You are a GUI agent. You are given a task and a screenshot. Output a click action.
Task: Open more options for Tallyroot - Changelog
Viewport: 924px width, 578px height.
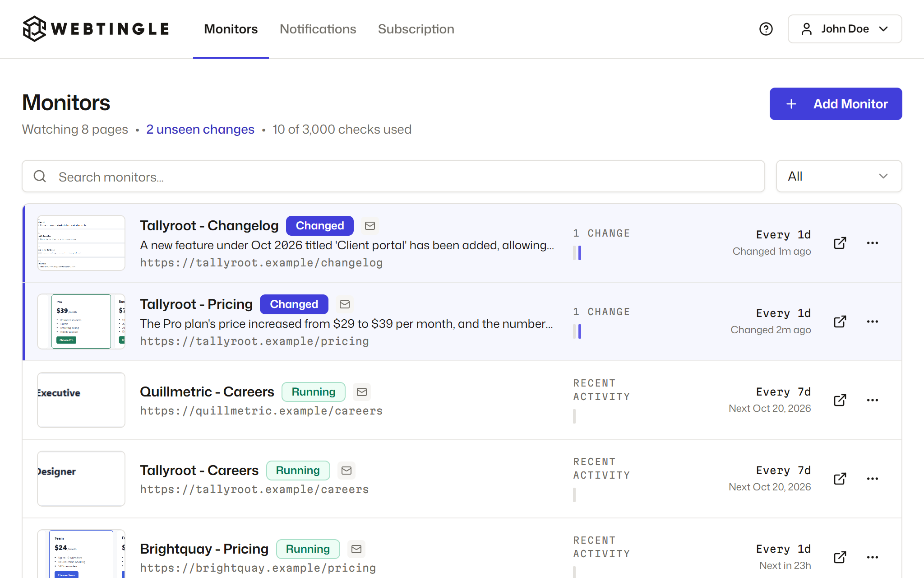pyautogui.click(x=872, y=243)
